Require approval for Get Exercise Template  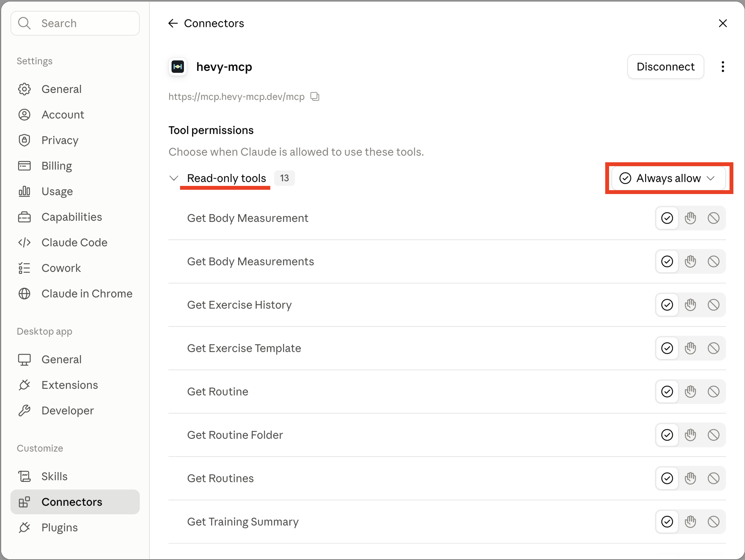(690, 348)
